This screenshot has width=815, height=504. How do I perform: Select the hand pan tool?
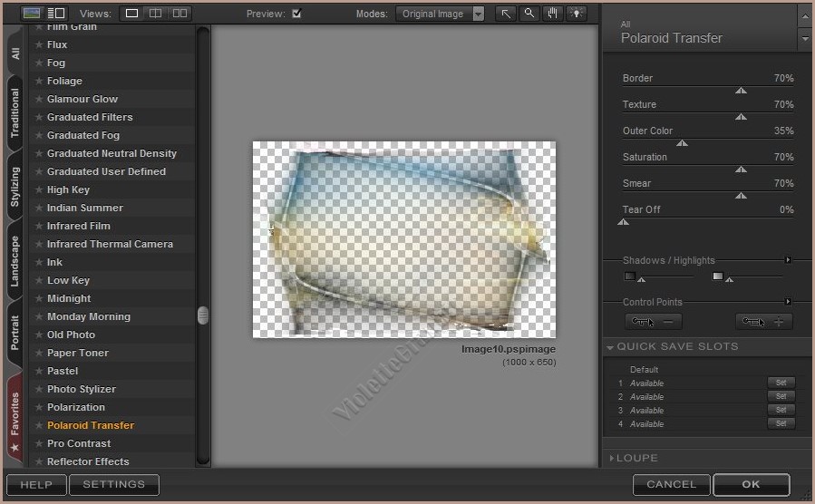tap(553, 14)
